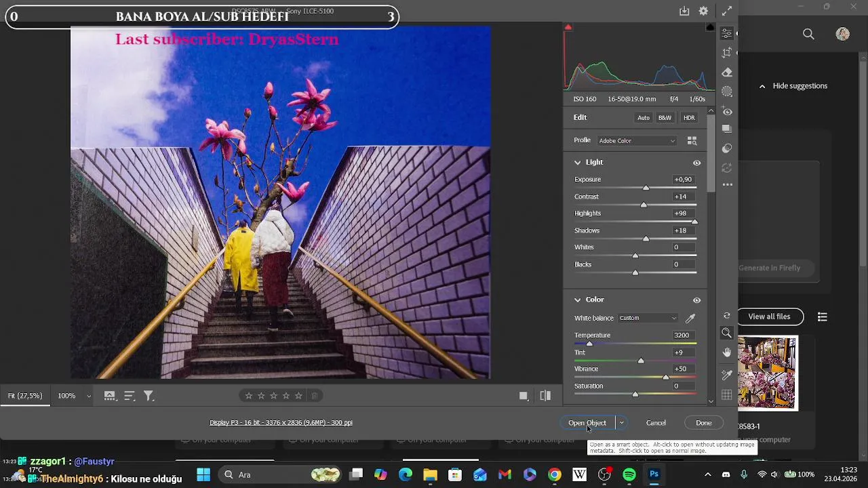
Task: Click the trash icon beside rating stars
Action: click(x=314, y=396)
